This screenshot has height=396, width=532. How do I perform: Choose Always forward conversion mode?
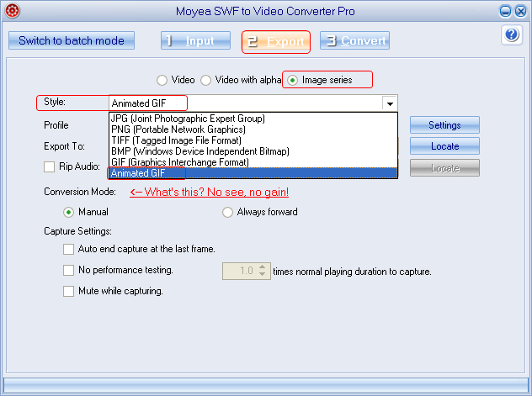point(227,213)
